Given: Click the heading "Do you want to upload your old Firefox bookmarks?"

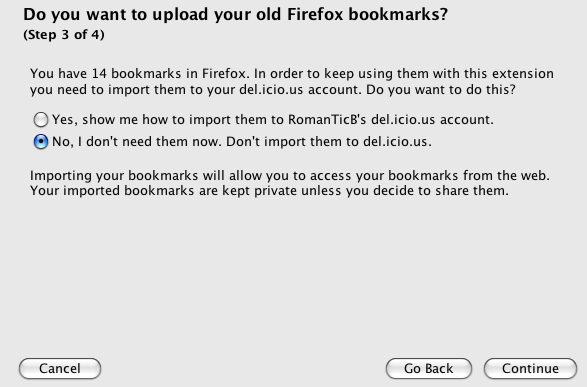Looking at the screenshot, I should [235, 15].
